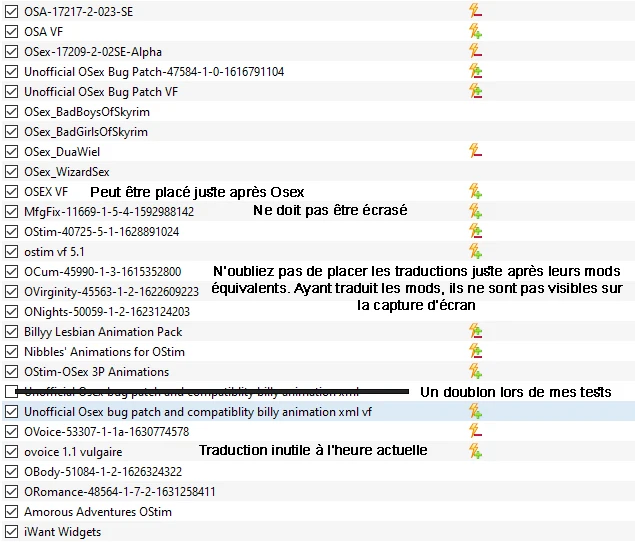Select Nibbles' Animations for OStim name
The image size is (635, 542).
pyautogui.click(x=104, y=352)
